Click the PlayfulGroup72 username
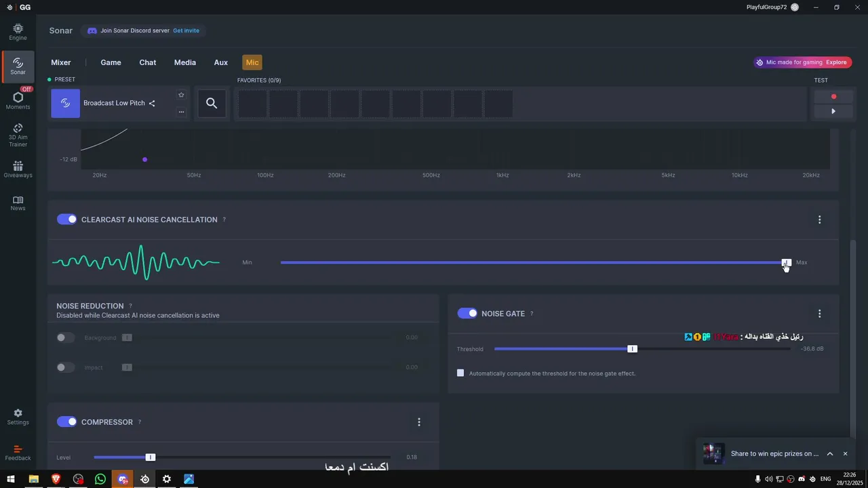Viewport: 868px width, 488px height. (766, 7)
